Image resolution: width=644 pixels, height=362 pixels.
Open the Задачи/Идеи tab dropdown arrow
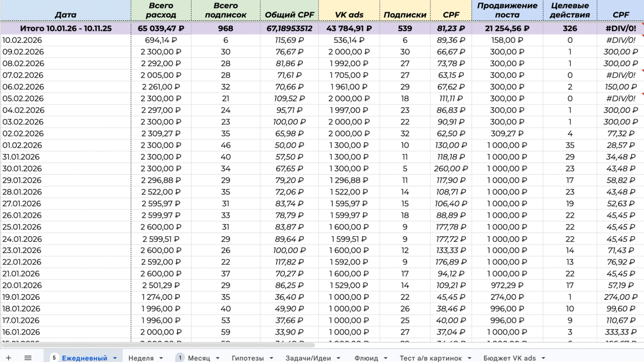339,358
